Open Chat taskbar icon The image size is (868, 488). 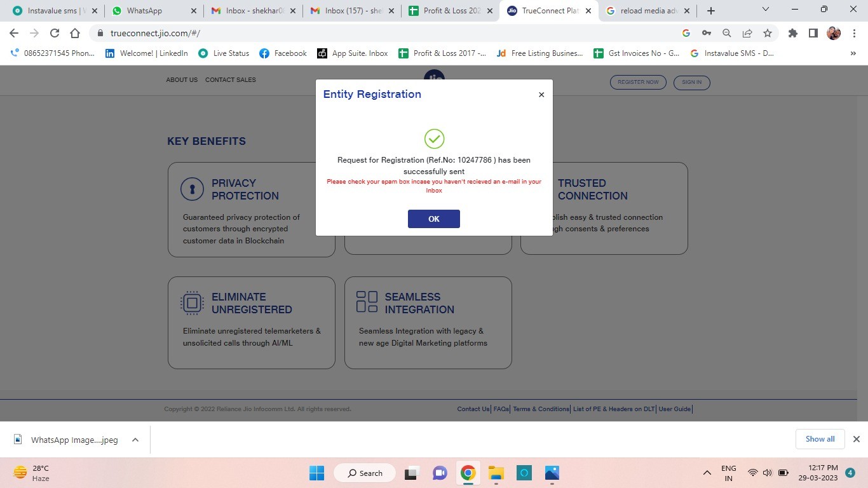click(x=440, y=473)
